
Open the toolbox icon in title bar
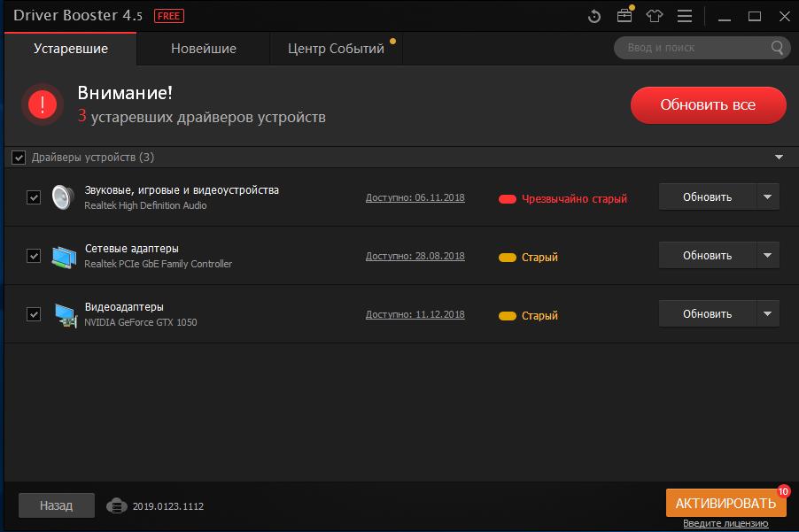[x=624, y=16]
